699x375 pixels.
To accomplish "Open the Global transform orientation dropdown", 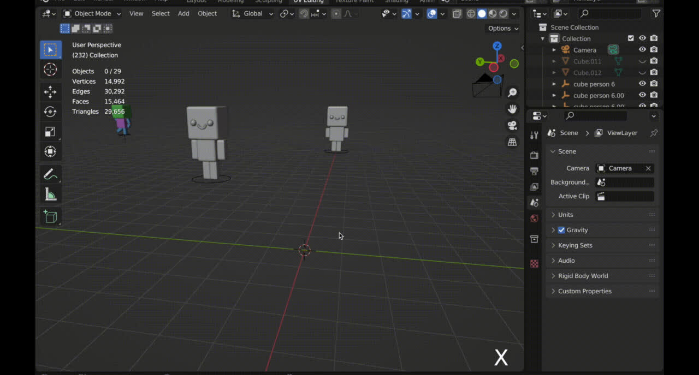I will click(252, 14).
